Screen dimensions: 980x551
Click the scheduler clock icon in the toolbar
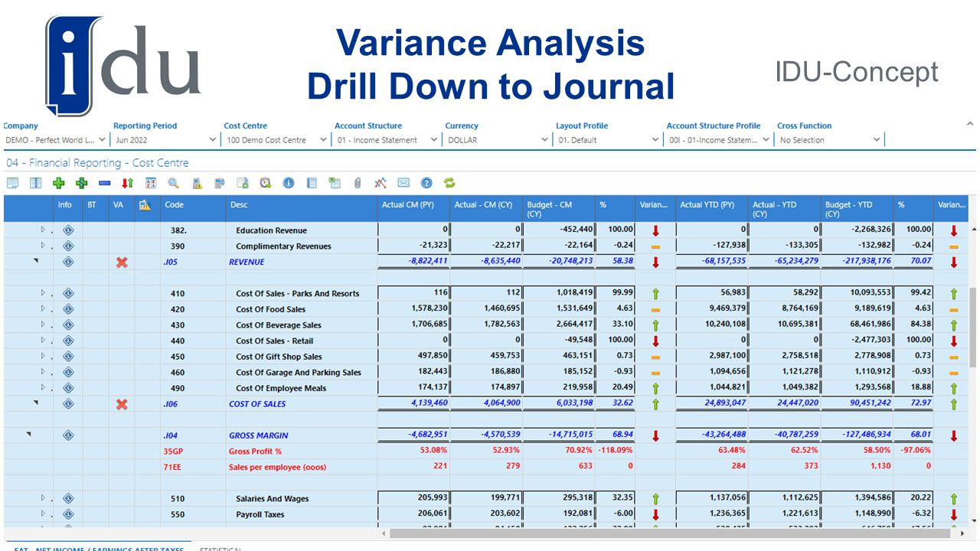click(x=266, y=183)
